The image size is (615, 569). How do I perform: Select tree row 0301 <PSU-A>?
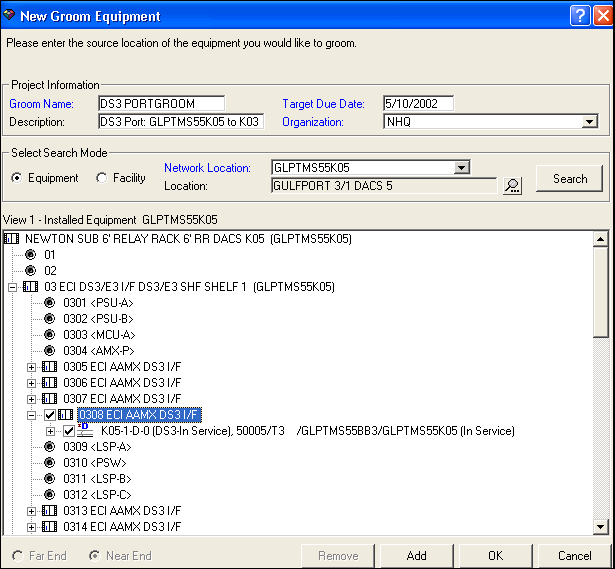click(x=98, y=303)
